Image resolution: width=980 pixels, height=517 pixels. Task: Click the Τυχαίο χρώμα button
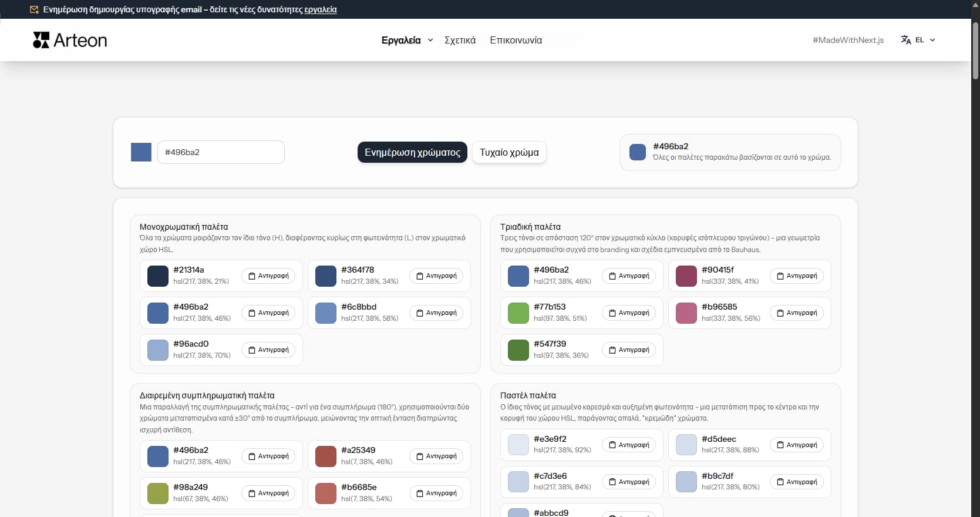point(509,153)
